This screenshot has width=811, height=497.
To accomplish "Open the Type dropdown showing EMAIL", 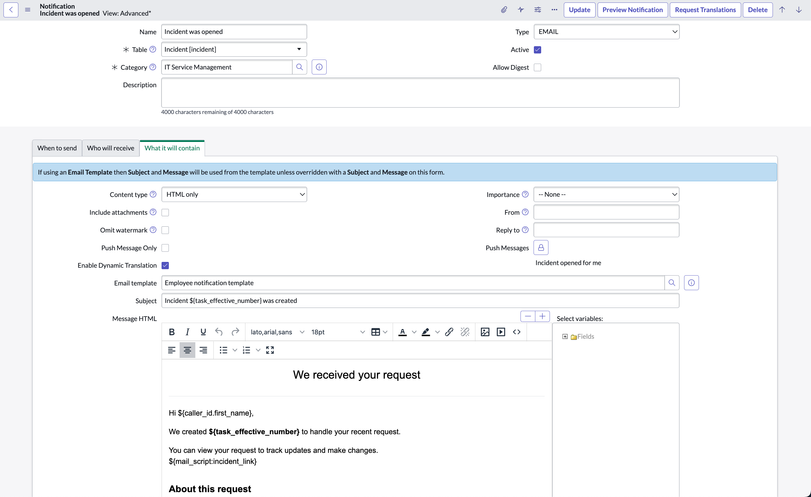I will (607, 32).
